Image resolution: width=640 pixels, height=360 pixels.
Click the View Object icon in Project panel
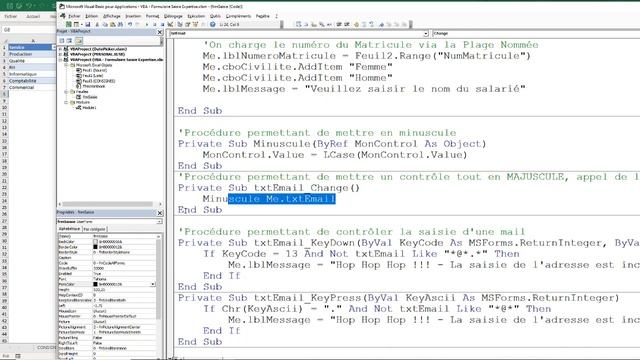pos(69,40)
